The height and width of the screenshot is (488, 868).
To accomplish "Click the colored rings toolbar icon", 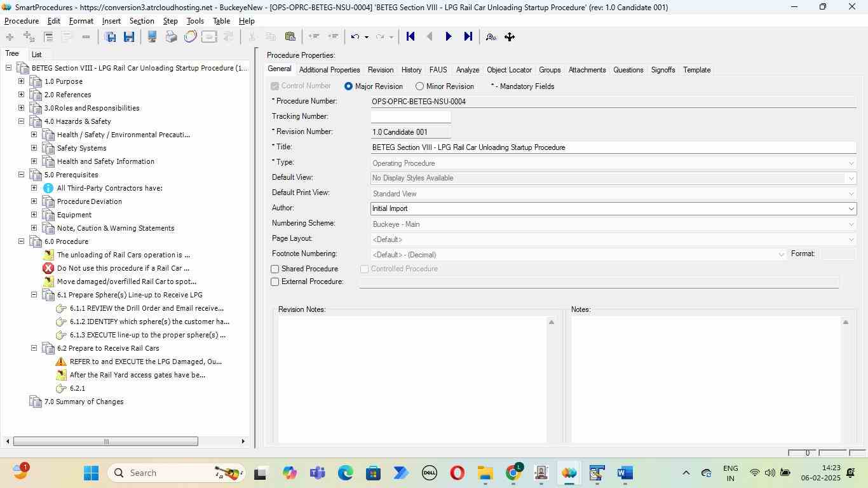I will click(x=190, y=37).
